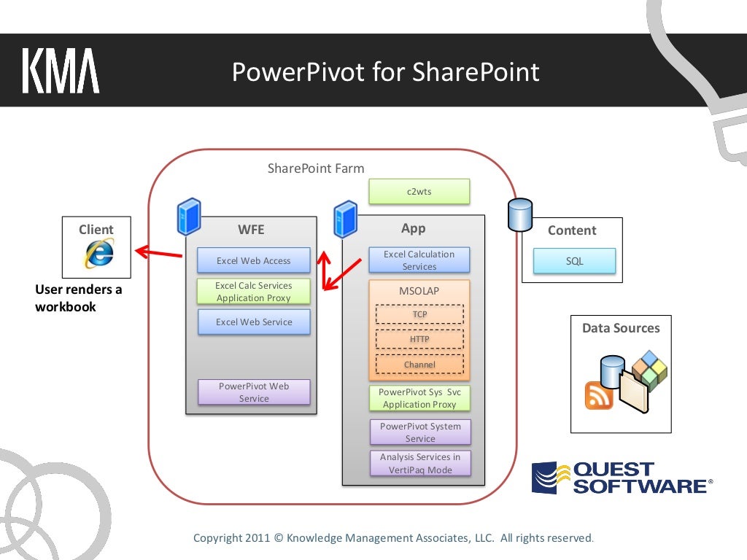This screenshot has height=560, width=747.
Task: Click the Data Sources heading text
Action: 621,328
